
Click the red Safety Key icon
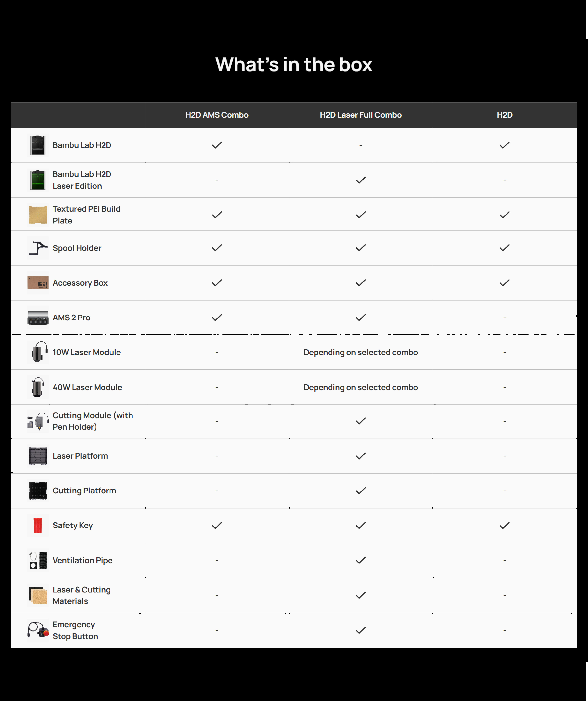38,525
